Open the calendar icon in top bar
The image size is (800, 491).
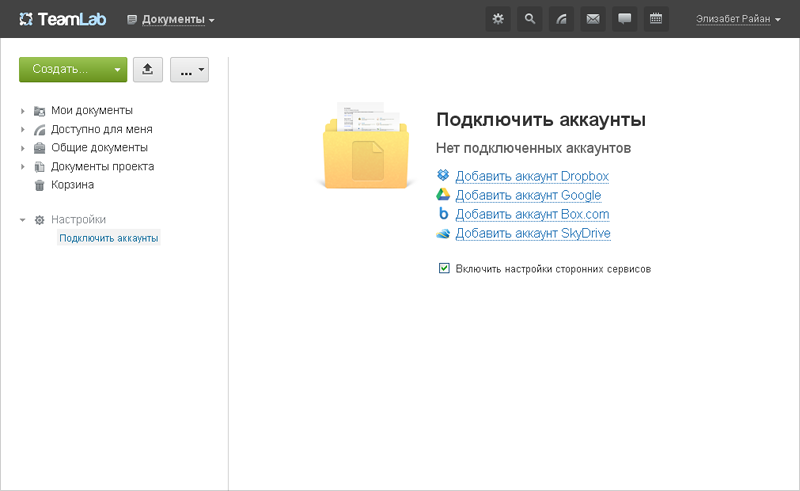656,19
